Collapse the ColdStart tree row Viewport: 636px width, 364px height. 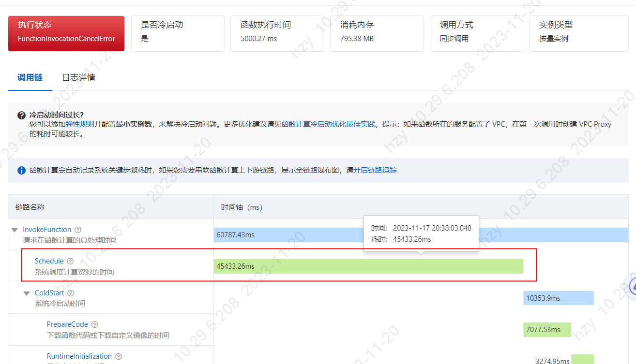27,293
